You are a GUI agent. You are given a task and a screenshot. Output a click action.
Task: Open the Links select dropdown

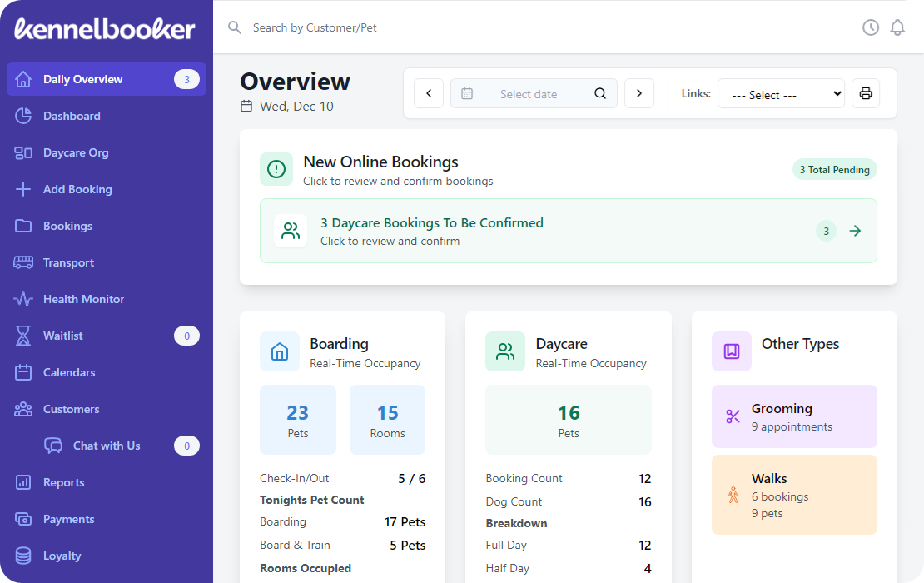(x=781, y=94)
